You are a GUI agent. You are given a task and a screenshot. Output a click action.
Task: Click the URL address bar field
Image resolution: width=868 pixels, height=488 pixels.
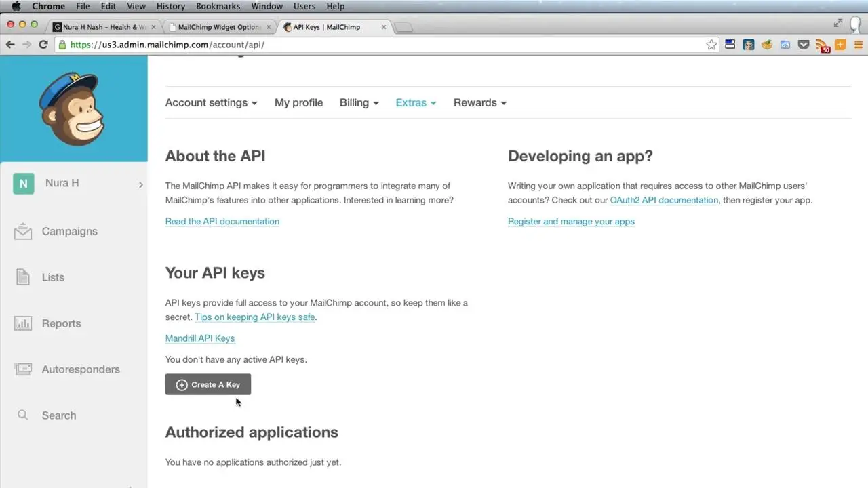coord(380,45)
